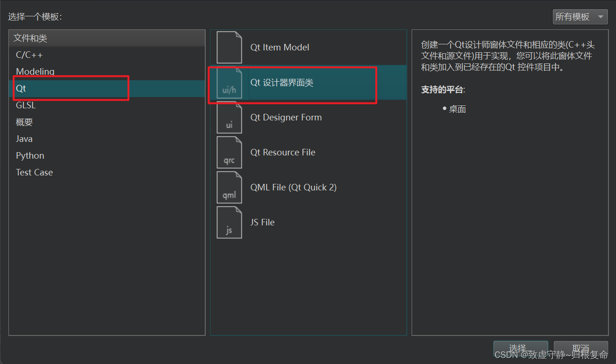This screenshot has height=364, width=616.
Task: Click the 桌面 supported platform entry
Action: tap(457, 109)
